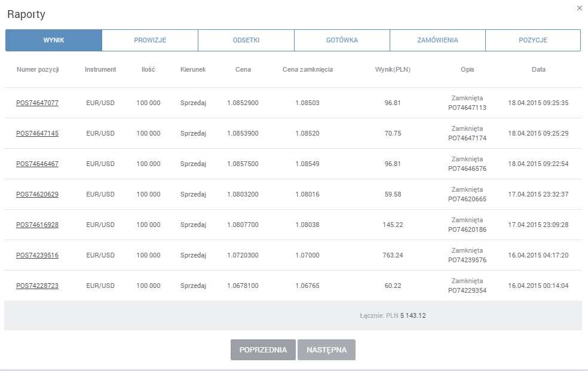Viewport: 588px width, 371px height.
Task: View the POZYCJE tab
Action: pos(533,41)
